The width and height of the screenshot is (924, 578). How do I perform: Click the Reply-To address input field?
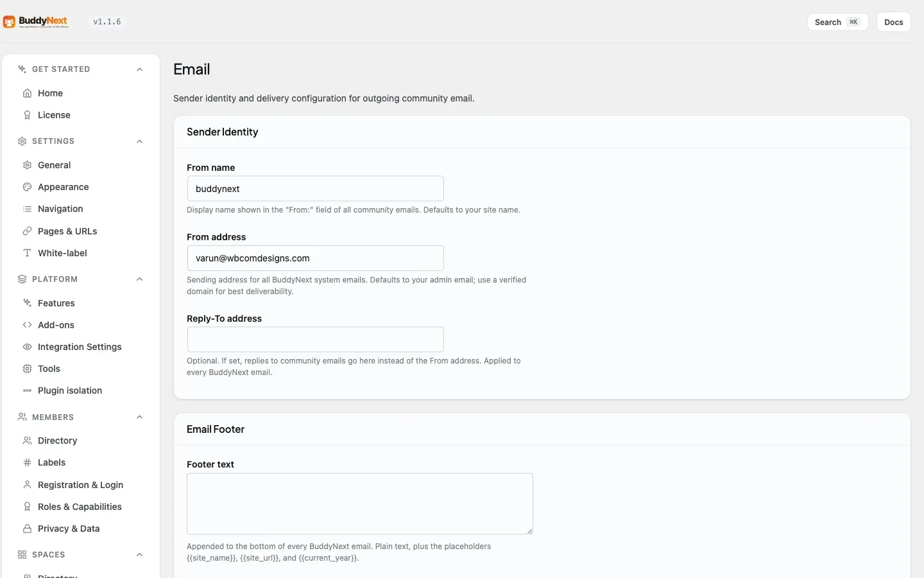pyautogui.click(x=315, y=339)
